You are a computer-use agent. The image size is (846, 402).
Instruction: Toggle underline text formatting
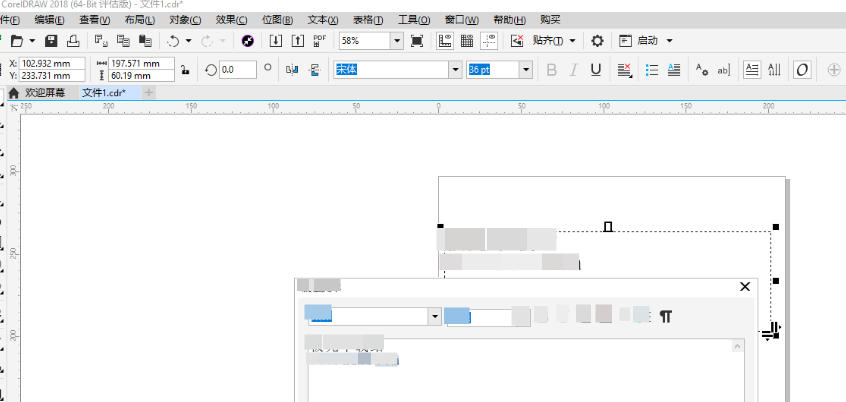click(596, 69)
